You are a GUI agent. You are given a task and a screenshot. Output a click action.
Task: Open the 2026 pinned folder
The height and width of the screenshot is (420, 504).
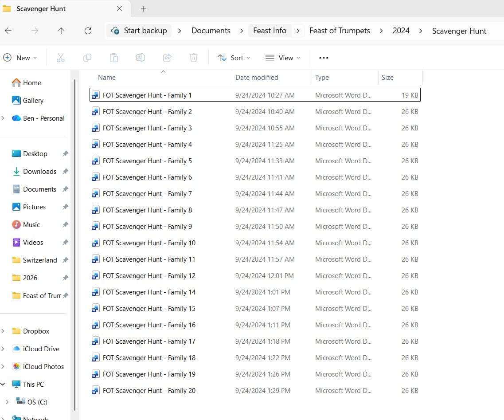pyautogui.click(x=24, y=278)
